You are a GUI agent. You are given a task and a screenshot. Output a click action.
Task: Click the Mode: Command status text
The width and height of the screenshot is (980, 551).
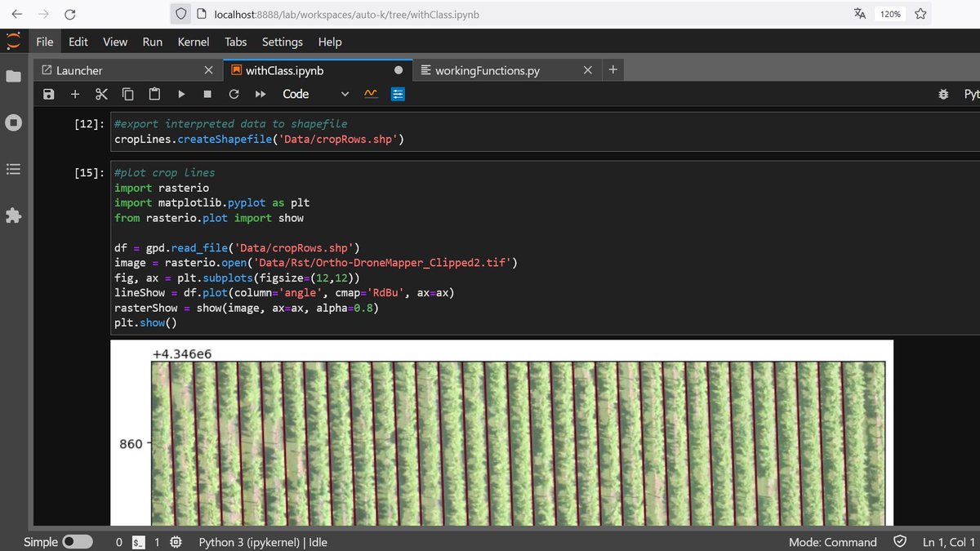[x=832, y=542]
